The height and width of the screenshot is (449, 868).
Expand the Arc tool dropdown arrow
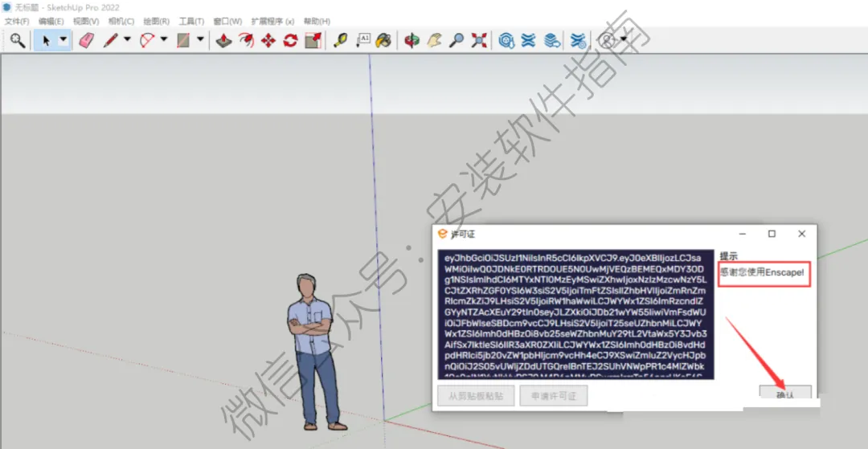pyautogui.click(x=164, y=39)
